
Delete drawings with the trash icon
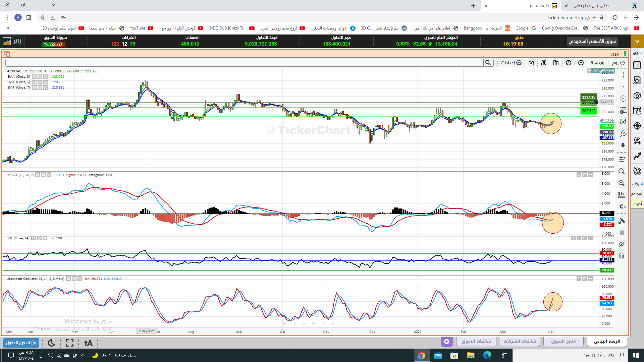[x=622, y=256]
